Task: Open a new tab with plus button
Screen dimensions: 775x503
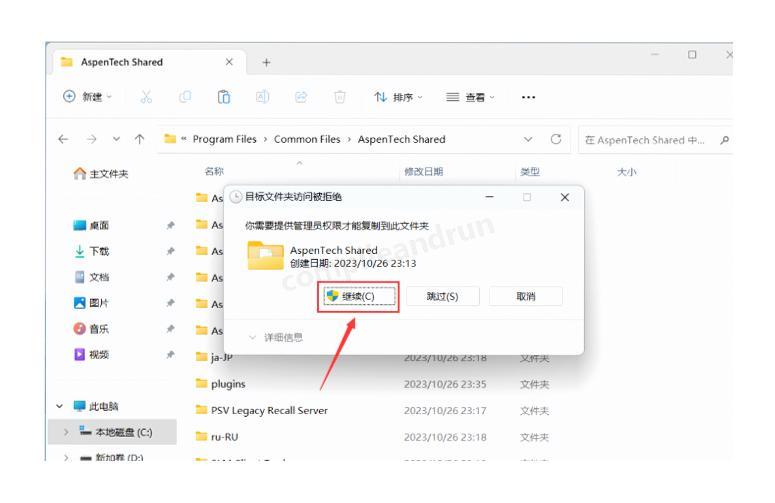Action: pos(266,62)
